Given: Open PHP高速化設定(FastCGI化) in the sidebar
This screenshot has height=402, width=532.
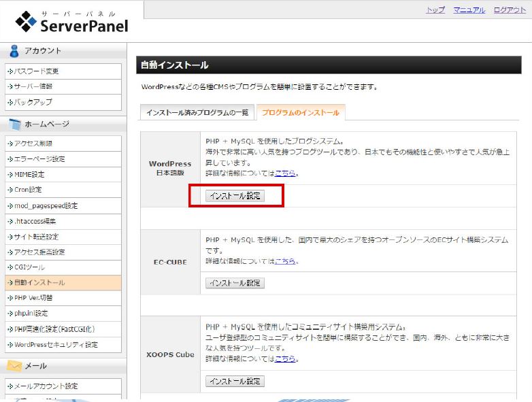Looking at the screenshot, I should coord(63,329).
